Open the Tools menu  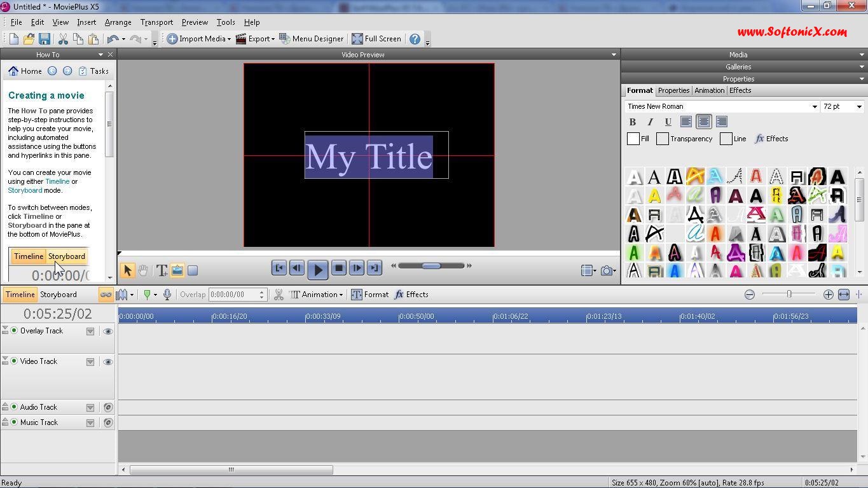pyautogui.click(x=226, y=22)
